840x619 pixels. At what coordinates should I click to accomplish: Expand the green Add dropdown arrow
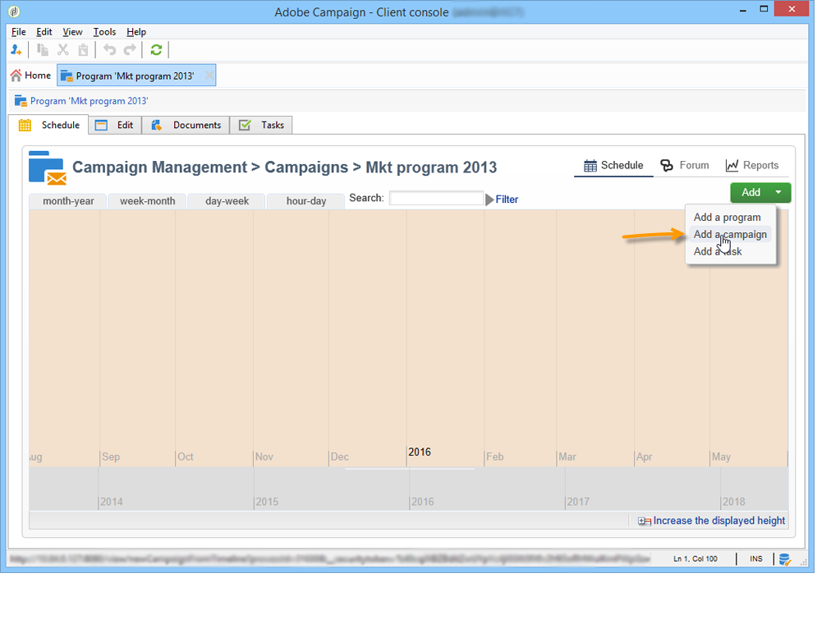(x=778, y=192)
